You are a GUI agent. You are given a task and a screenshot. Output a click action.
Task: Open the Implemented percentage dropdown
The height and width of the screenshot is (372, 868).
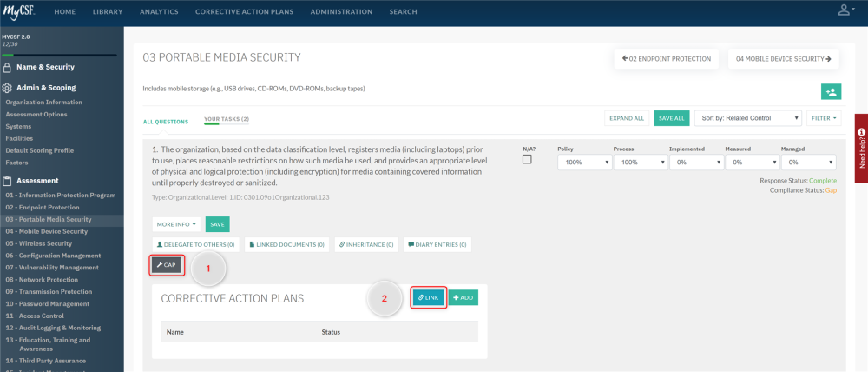tap(696, 163)
